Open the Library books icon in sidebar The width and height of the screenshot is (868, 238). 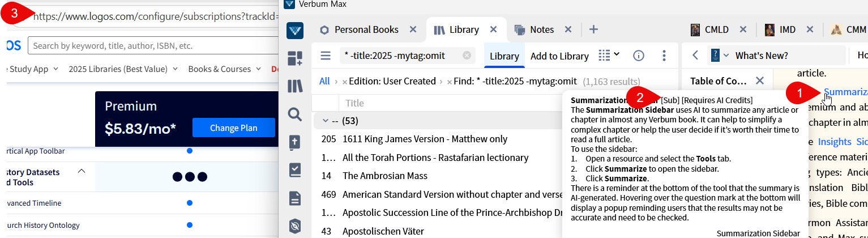click(x=294, y=86)
